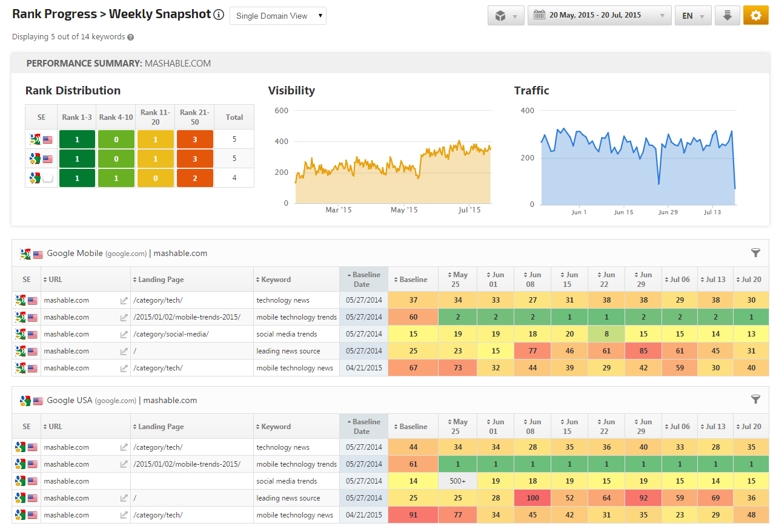Click the info icon beside Weekly Snapshot
Viewport: 776px width, 532px height.
[x=219, y=15]
